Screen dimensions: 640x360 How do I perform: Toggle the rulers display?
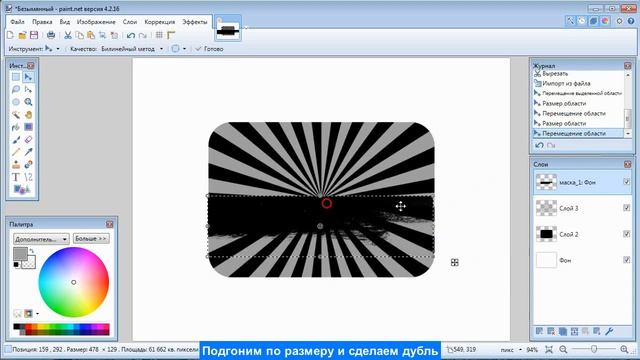point(171,36)
